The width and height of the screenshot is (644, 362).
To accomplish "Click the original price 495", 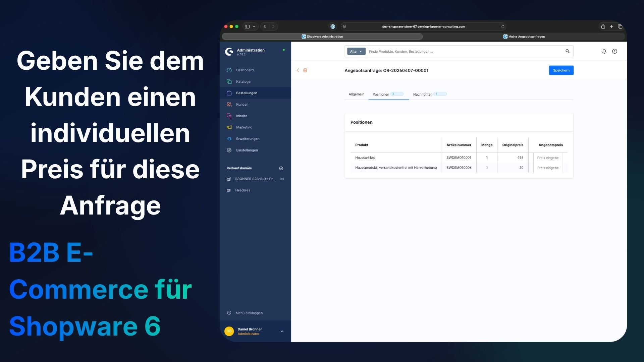I will pyautogui.click(x=520, y=158).
